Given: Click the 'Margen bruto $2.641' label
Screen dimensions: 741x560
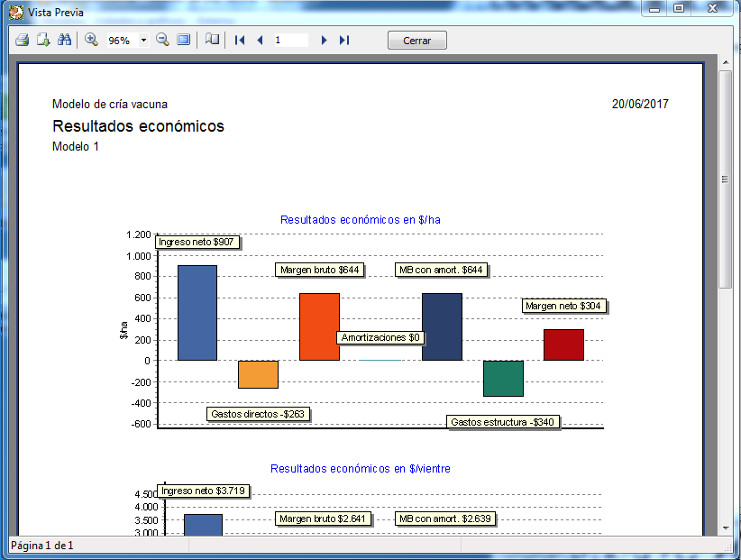Looking at the screenshot, I should pos(323,519).
